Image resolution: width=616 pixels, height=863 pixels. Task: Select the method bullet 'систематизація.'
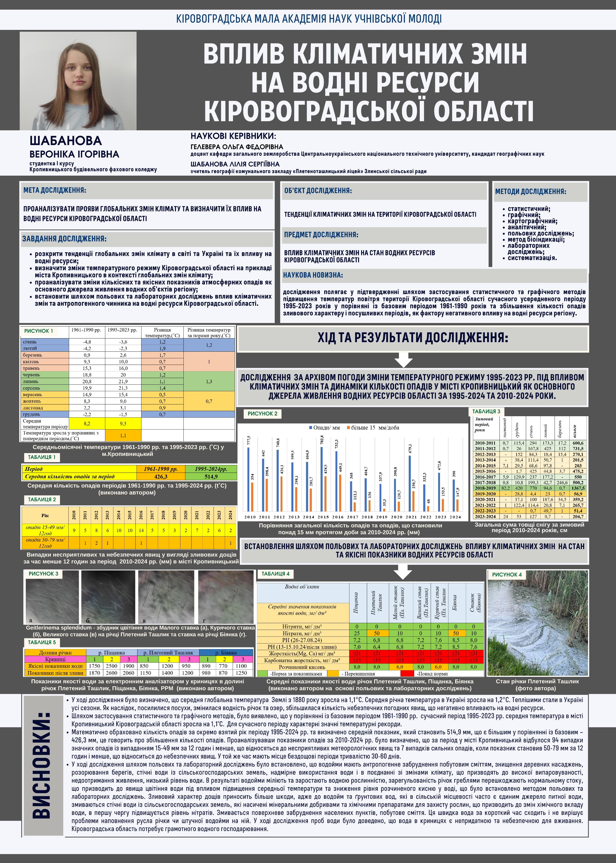[x=532, y=258]
